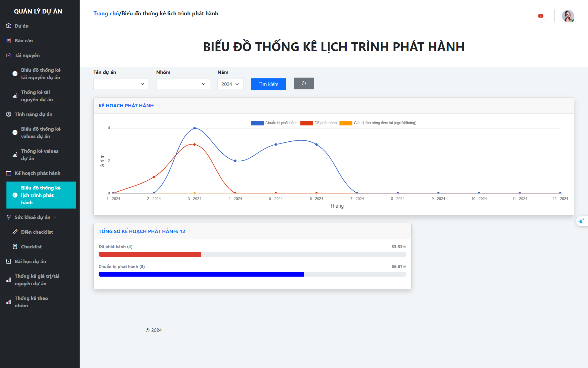Viewport: 588px width, 368px height.
Task: Open the user avatar profile menu
Action: [568, 16]
